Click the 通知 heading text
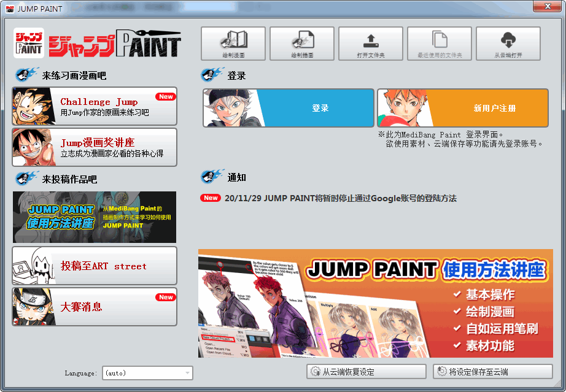The width and height of the screenshot is (566, 392). [236, 177]
